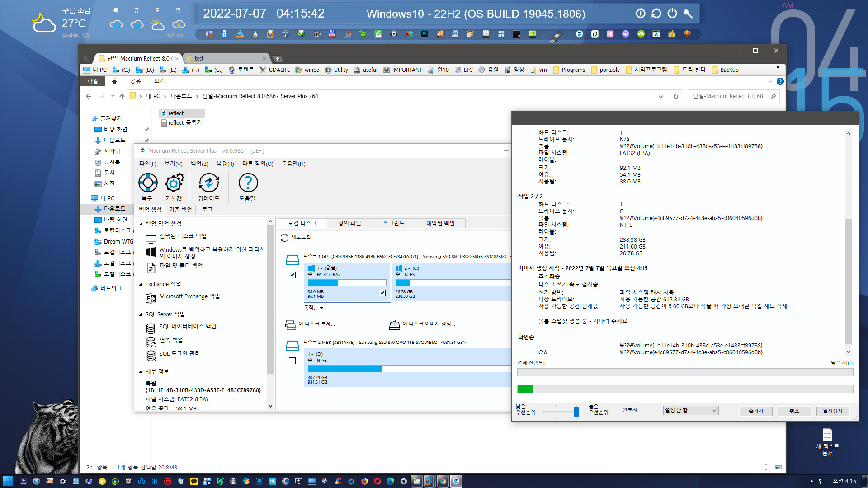Click the 일시정지 pause button

pyautogui.click(x=833, y=411)
